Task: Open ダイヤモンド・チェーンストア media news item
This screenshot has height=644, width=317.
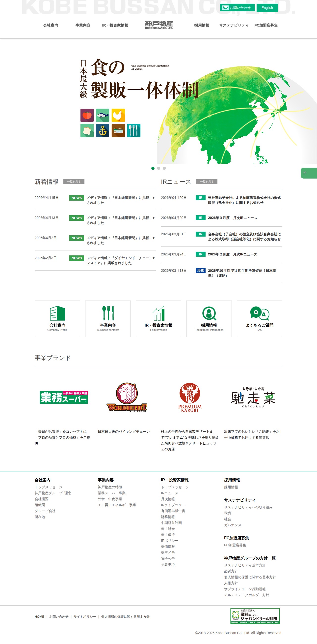Action: 118,260
